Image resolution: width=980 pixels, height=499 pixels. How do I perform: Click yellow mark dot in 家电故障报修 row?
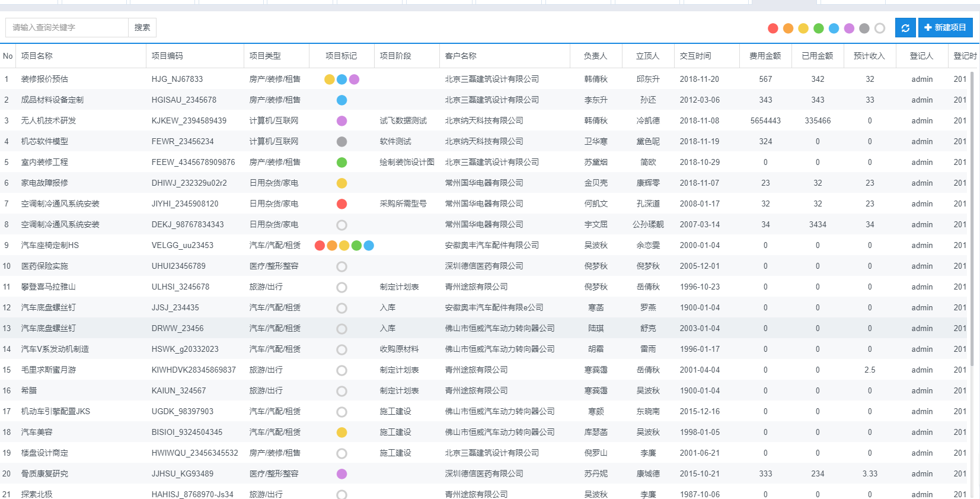[341, 183]
